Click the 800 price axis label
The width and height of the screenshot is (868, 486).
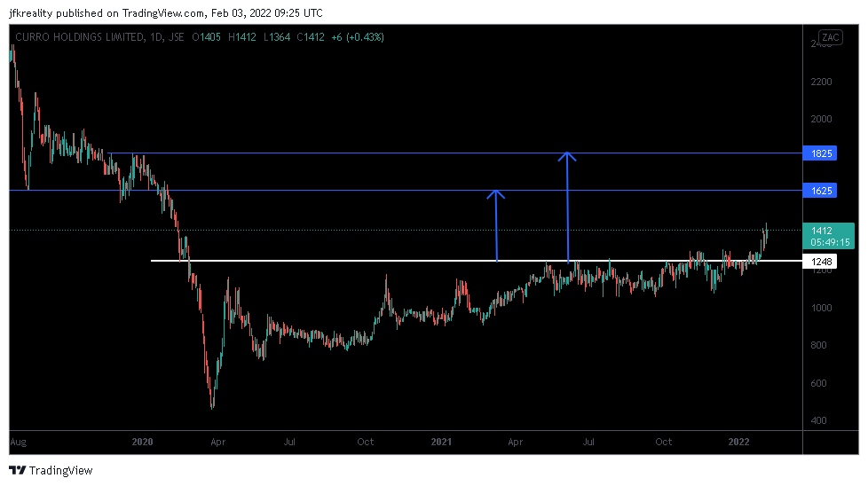pos(818,345)
